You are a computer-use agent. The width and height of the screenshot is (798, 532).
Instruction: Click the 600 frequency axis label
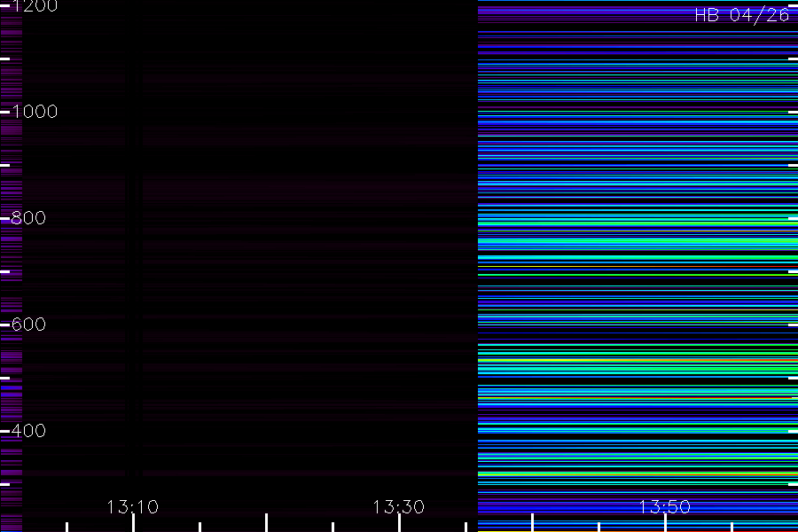[x=29, y=325]
